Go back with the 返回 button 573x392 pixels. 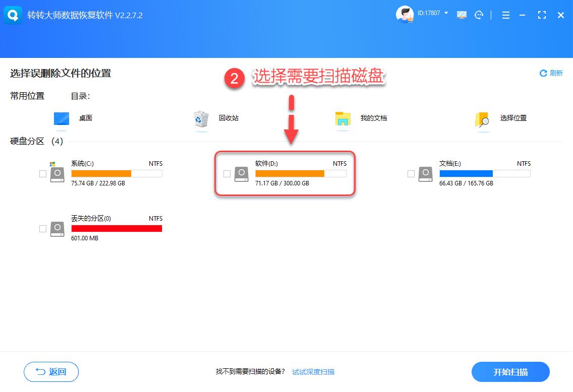tap(51, 372)
